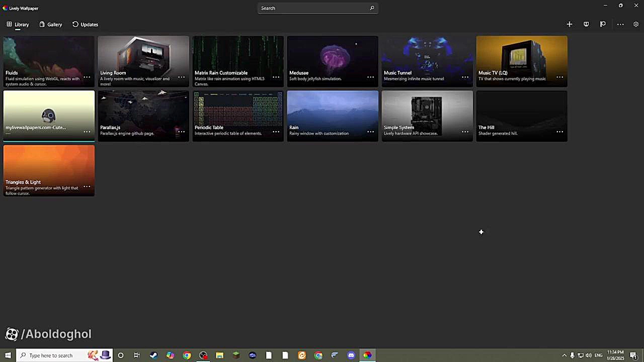Open the Rain wallpaper more options

(370, 132)
